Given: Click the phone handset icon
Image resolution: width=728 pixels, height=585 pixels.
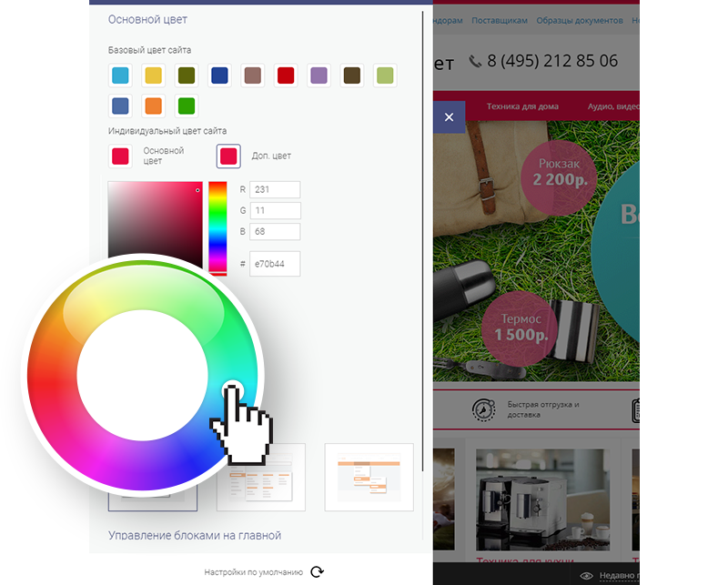Looking at the screenshot, I should click(x=475, y=61).
